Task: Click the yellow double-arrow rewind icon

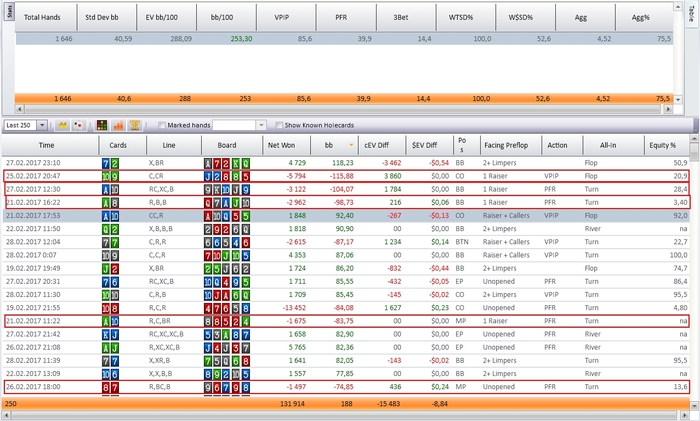Action: [x=62, y=125]
